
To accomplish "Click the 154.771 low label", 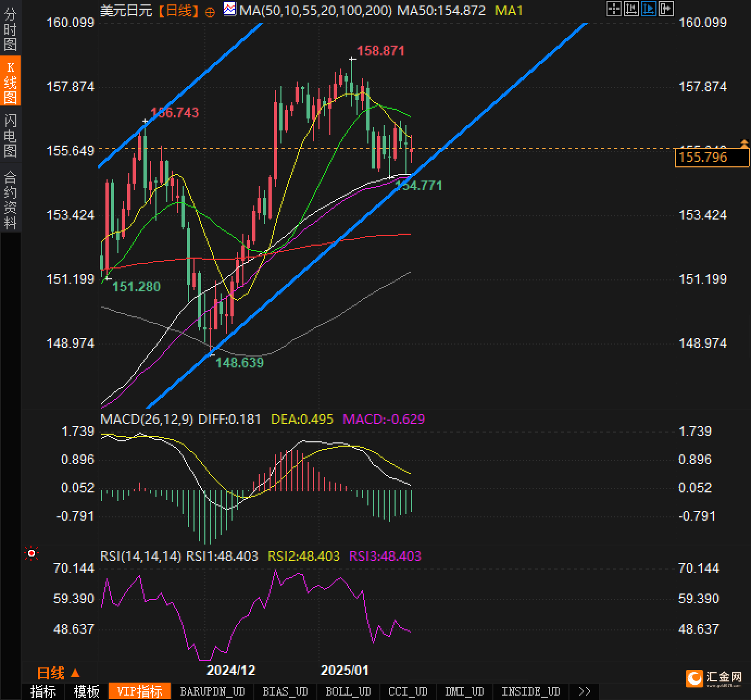I will [419, 186].
